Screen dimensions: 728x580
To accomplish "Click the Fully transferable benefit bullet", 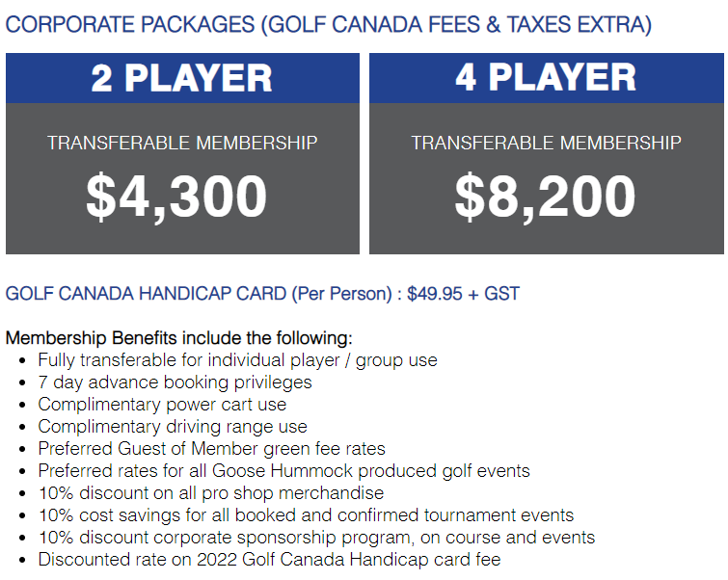I will pyautogui.click(x=238, y=360).
